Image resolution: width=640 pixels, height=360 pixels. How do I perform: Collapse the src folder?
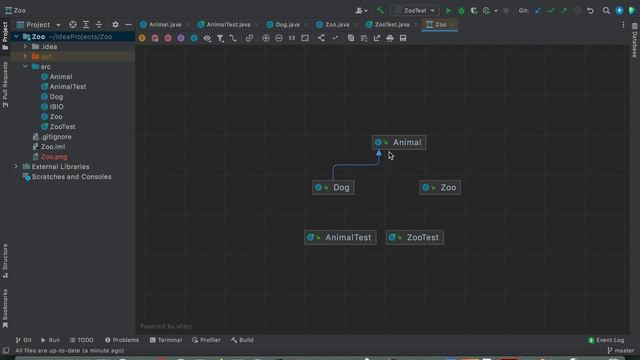25,67
